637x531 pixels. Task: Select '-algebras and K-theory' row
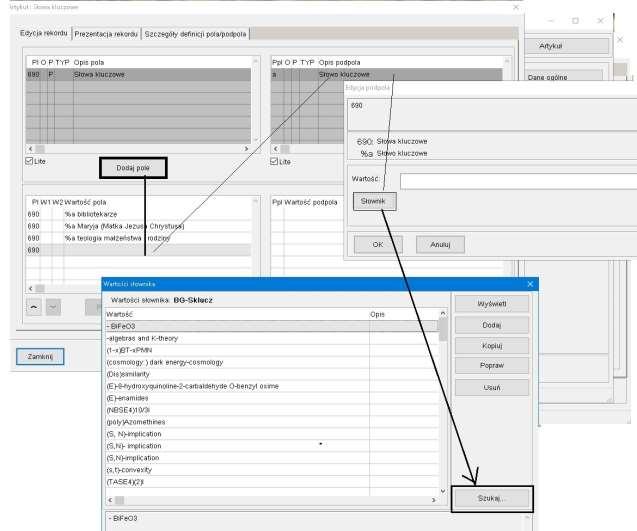(272, 338)
